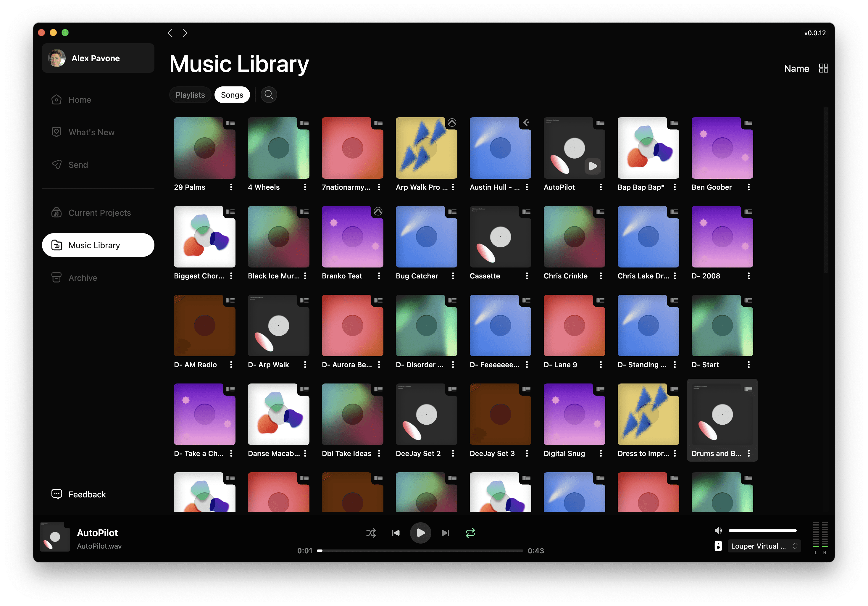
Task: Click play overlay on AutoPilot cover
Action: tap(593, 166)
